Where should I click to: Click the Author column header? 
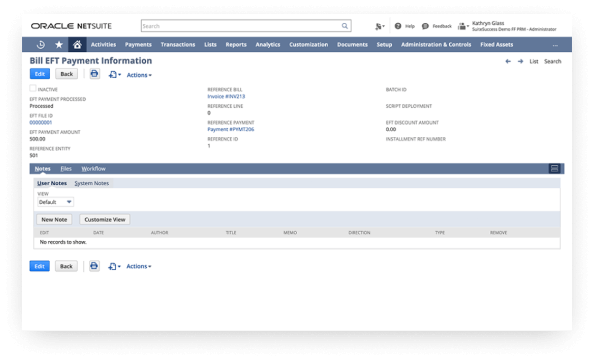coord(159,233)
